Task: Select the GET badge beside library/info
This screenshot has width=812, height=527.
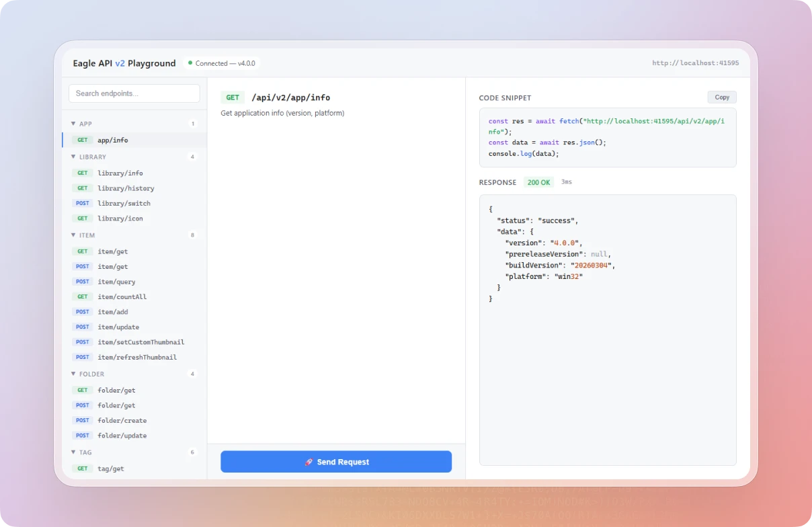Action: click(x=82, y=173)
